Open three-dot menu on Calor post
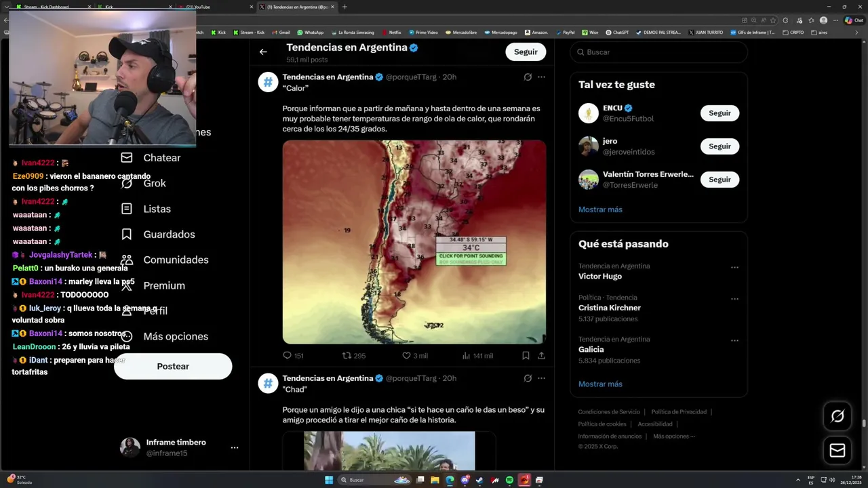Image resolution: width=868 pixels, height=488 pixels. [x=541, y=77]
